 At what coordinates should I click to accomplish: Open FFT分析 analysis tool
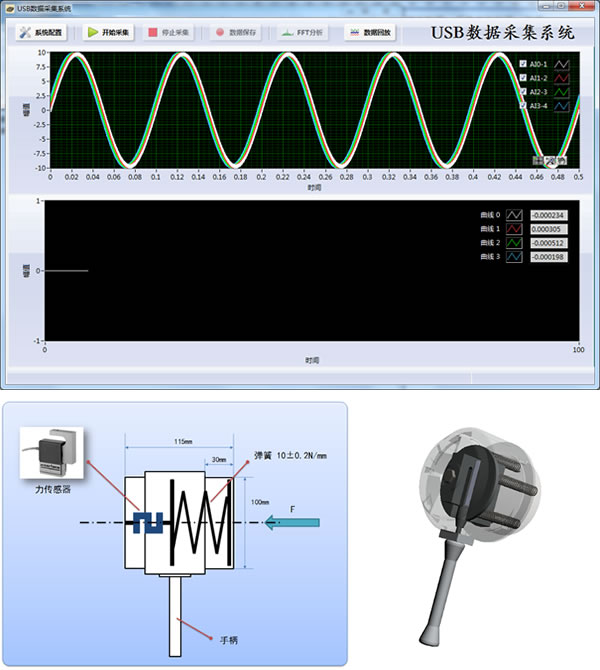click(302, 32)
